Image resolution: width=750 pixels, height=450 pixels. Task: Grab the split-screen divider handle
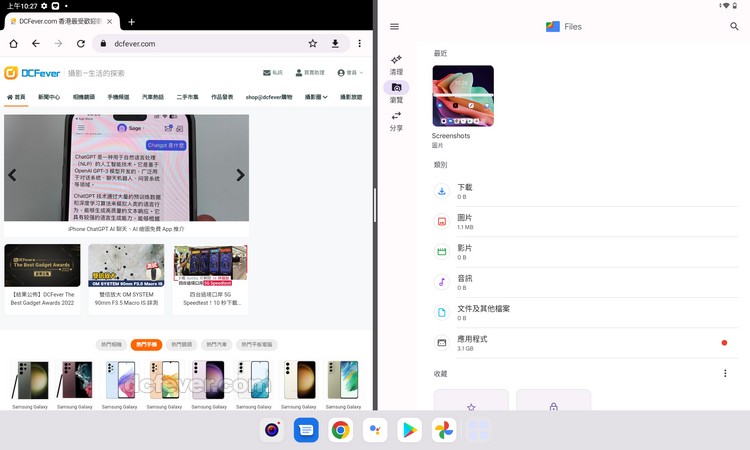(375, 205)
